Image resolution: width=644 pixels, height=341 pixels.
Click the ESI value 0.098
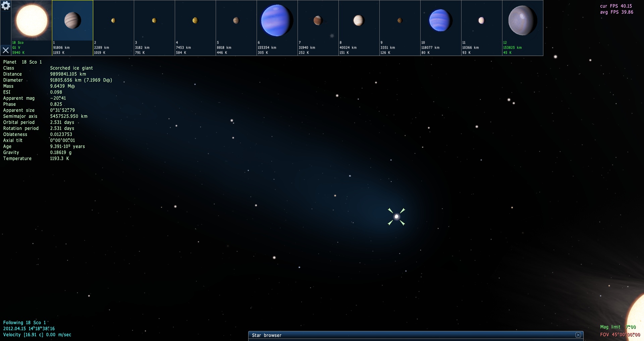click(56, 92)
